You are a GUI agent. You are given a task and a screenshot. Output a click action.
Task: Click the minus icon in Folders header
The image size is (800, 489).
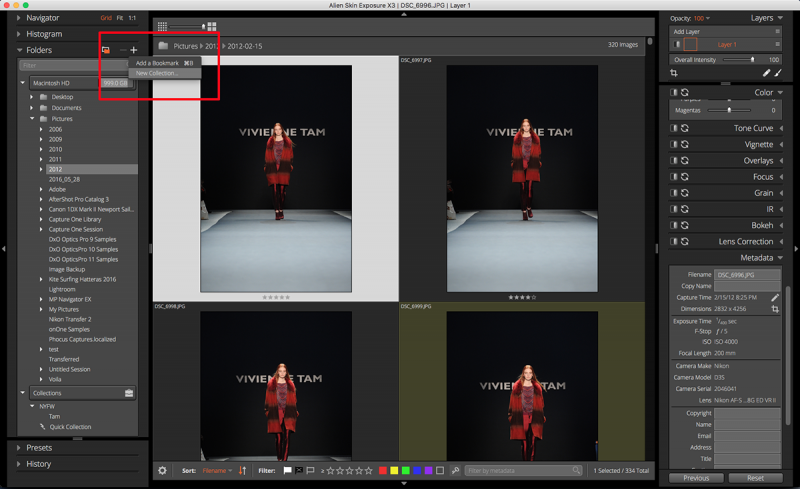point(123,50)
